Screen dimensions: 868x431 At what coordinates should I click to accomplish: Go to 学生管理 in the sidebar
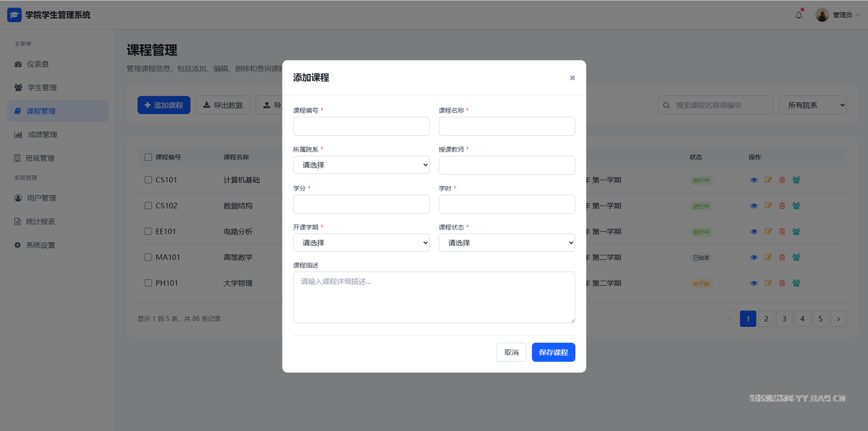[42, 87]
